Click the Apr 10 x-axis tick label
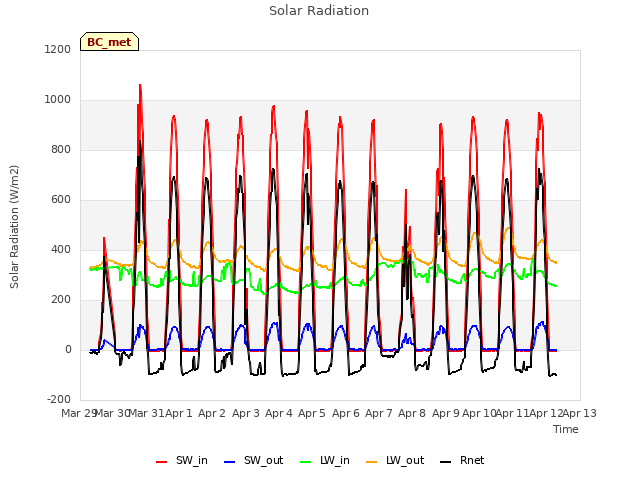640x480 pixels. pyautogui.click(x=479, y=413)
